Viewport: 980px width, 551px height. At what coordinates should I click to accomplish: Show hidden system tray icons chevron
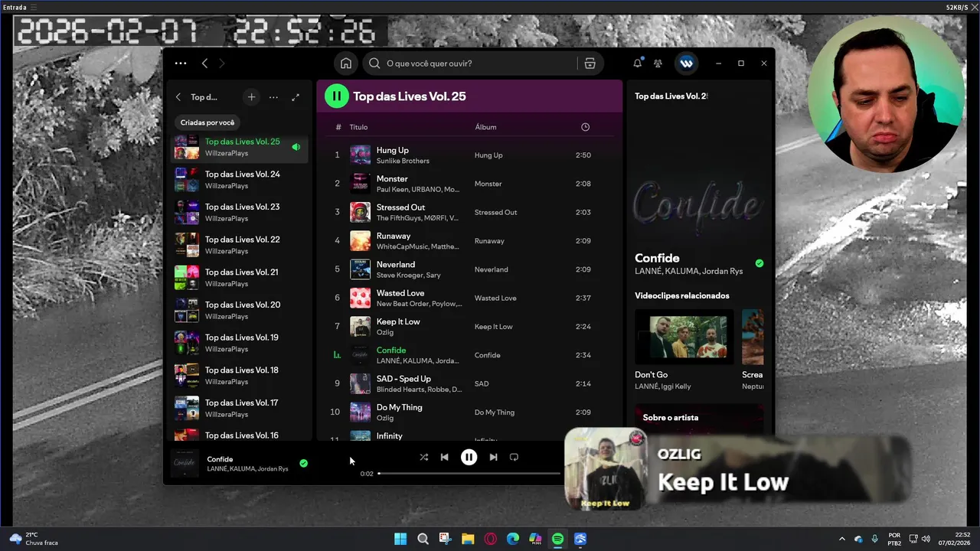point(841,539)
